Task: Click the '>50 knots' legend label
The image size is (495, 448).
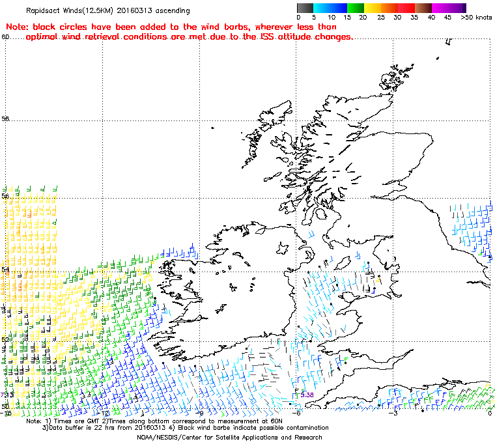Action: pos(476,18)
